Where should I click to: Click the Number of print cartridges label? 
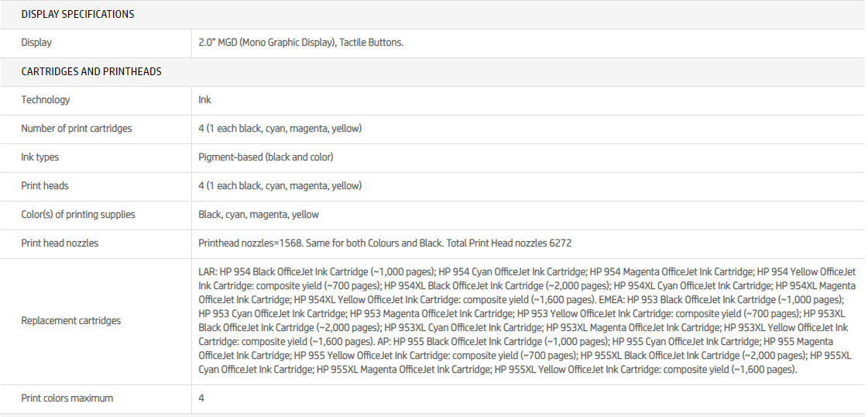pos(77,129)
